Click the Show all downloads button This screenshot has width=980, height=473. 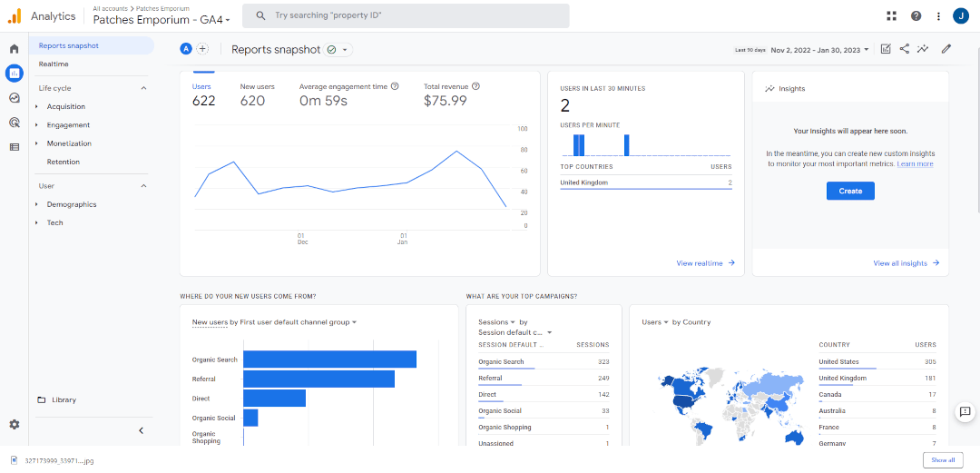(x=943, y=460)
